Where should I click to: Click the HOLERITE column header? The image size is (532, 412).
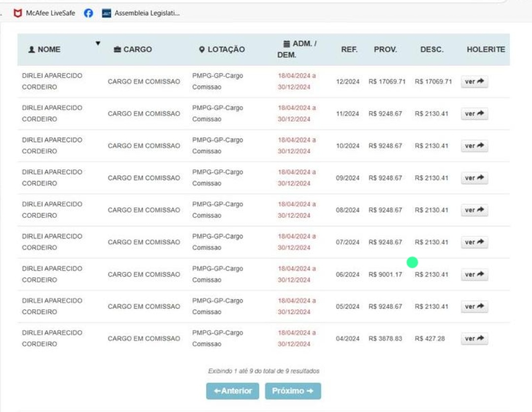tap(486, 50)
